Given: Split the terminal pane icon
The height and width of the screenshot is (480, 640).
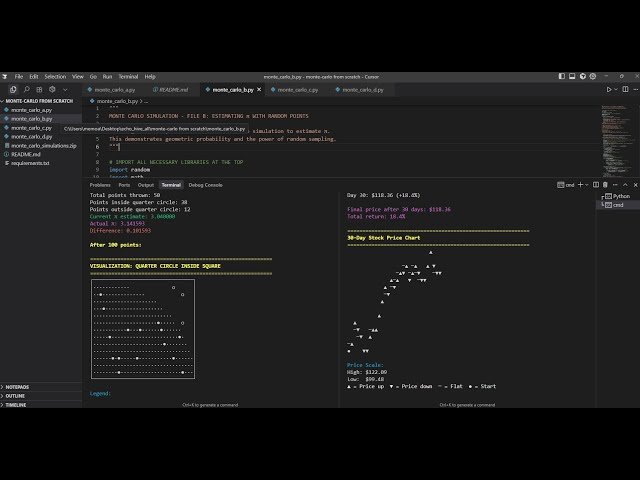Looking at the screenshot, I should pos(596,185).
